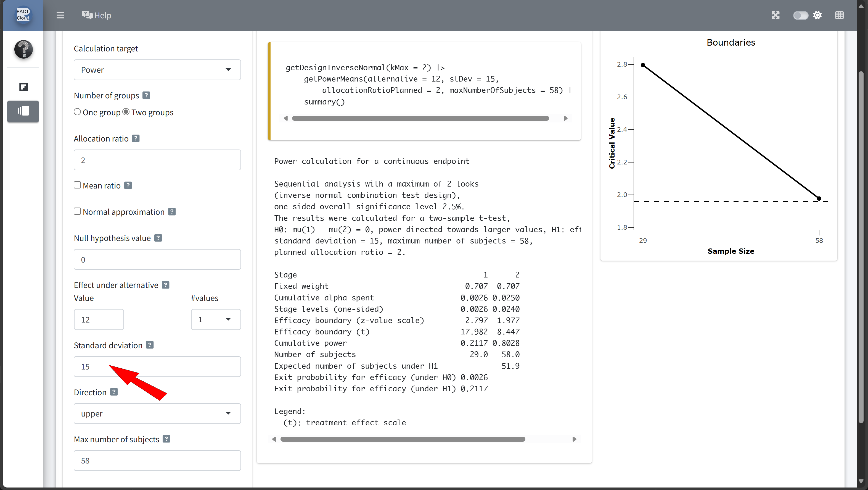Toggle the hamburger sidebar menu
The width and height of the screenshot is (868, 490).
coord(60,15)
